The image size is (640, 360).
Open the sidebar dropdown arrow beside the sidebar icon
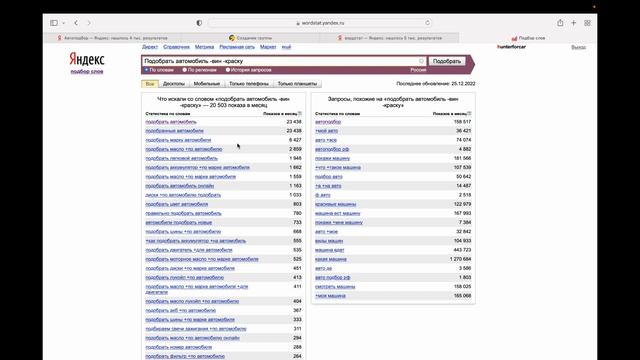pos(63,23)
